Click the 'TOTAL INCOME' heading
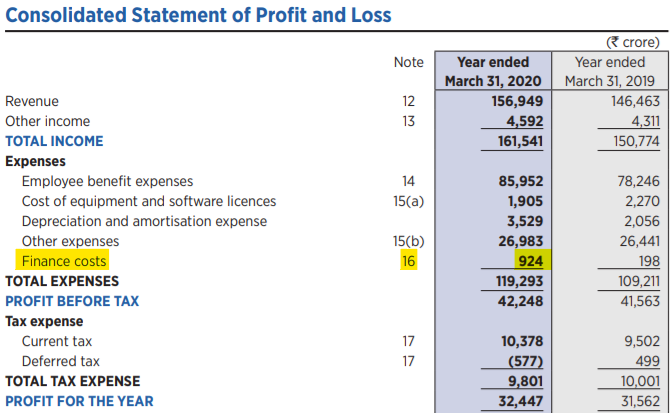 click(54, 141)
